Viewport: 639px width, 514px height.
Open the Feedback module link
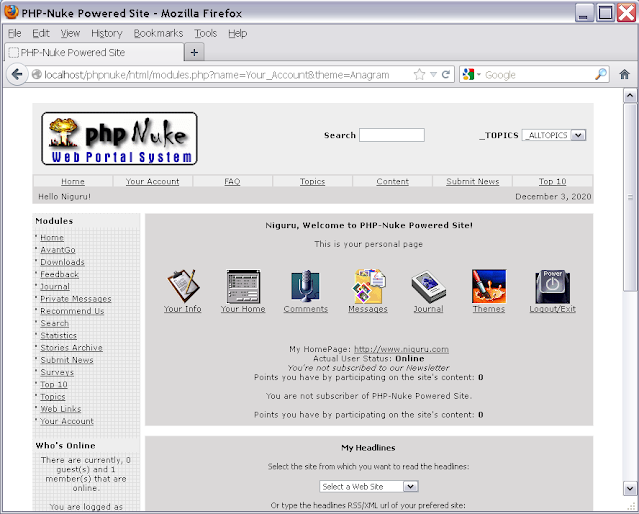pos(59,274)
